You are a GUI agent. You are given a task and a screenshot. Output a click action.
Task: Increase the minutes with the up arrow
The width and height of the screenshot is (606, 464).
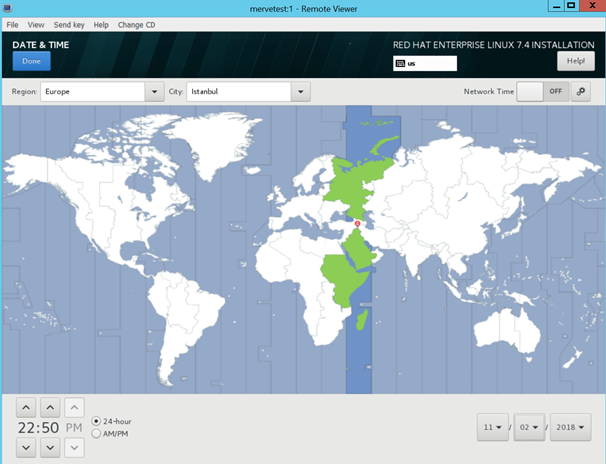pyautogui.click(x=50, y=407)
